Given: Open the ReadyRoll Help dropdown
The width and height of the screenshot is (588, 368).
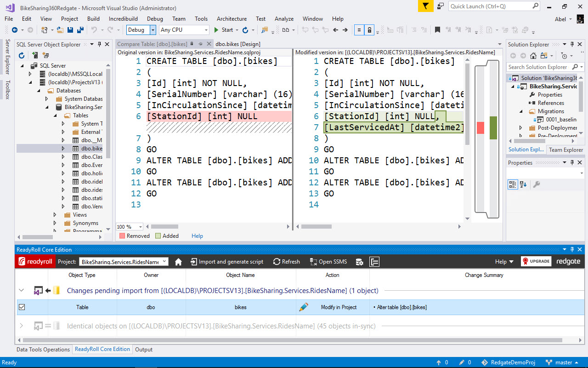Looking at the screenshot, I should [x=504, y=262].
